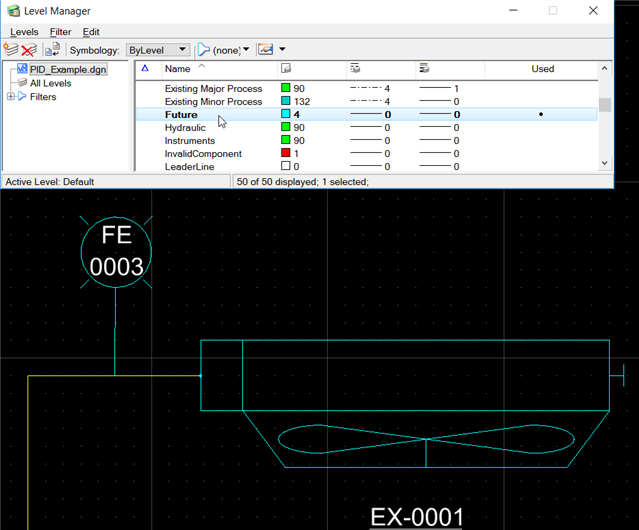
Task: Open the Filter menu
Action: click(x=60, y=32)
